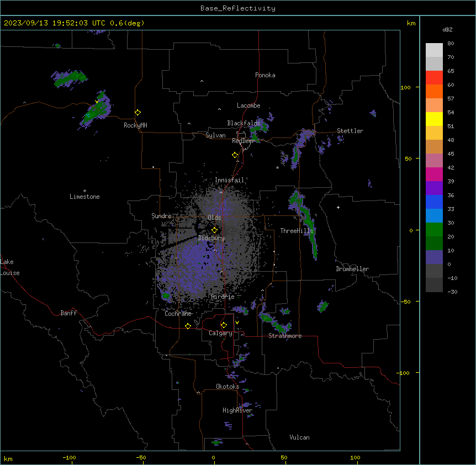This screenshot has height=465, width=476.
Task: Select the Innisfail label
Action: [x=229, y=180]
